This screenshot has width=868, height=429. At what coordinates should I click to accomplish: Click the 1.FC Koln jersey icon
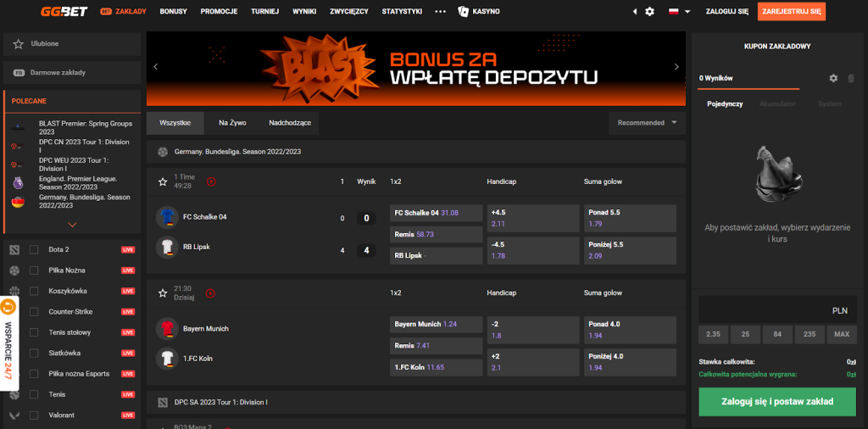(x=167, y=358)
